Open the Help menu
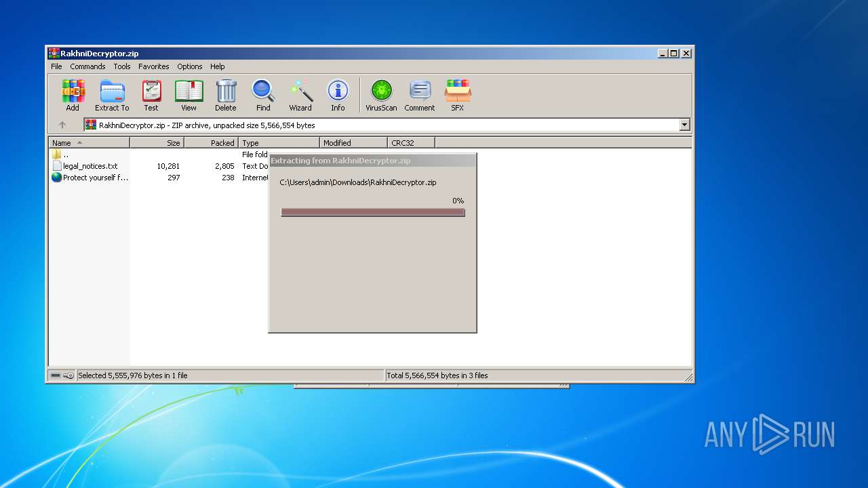 [x=217, y=66]
